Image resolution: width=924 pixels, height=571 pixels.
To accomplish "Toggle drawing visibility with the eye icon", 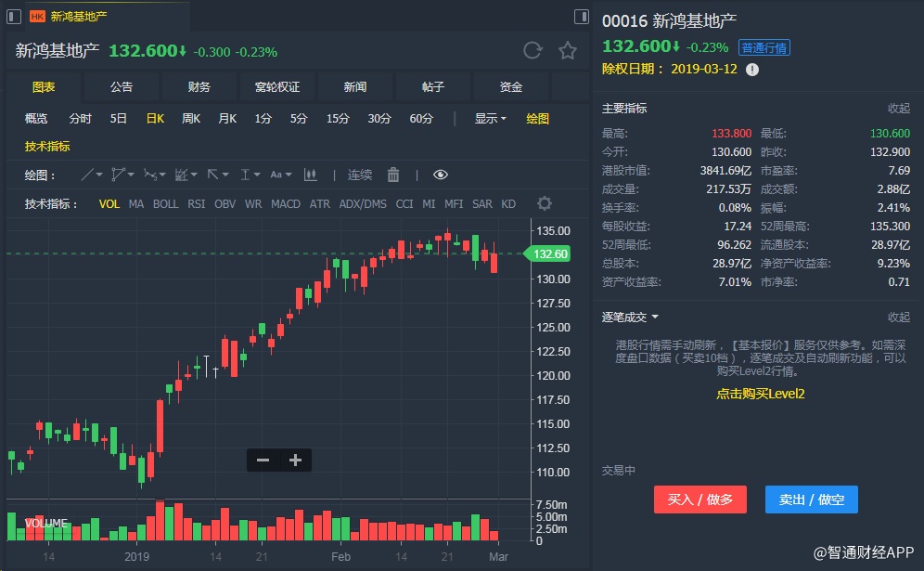I will click(x=440, y=175).
